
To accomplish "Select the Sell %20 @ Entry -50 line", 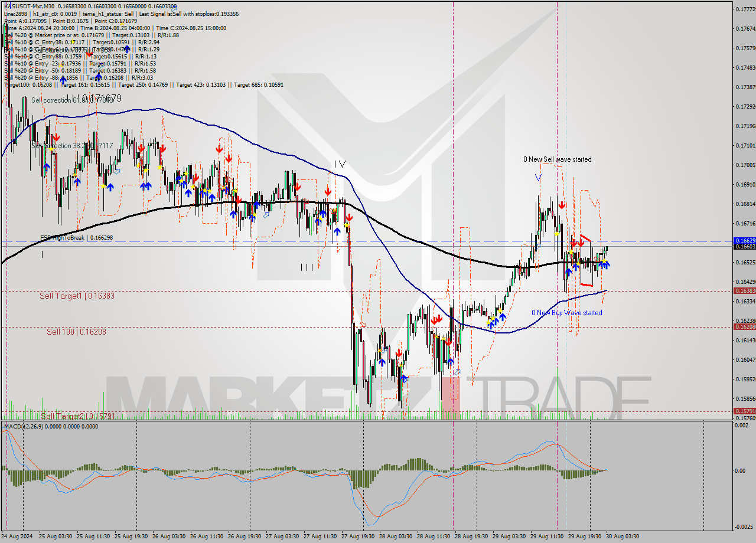I will point(80,70).
